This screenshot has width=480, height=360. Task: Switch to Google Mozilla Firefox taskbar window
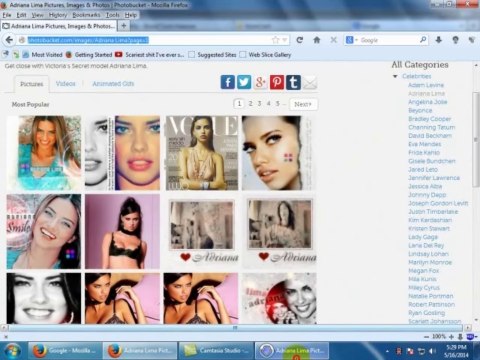[64, 351]
